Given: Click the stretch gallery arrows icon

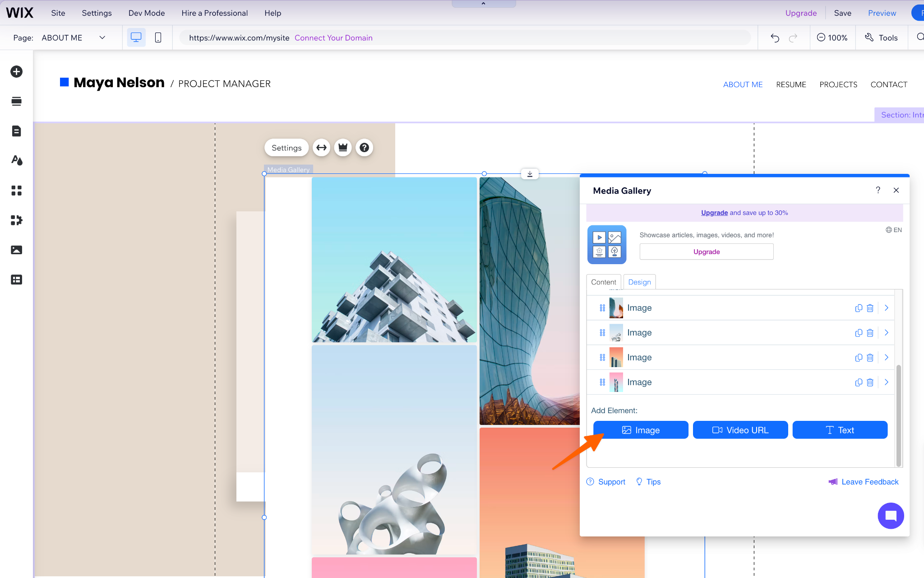Looking at the screenshot, I should (321, 148).
